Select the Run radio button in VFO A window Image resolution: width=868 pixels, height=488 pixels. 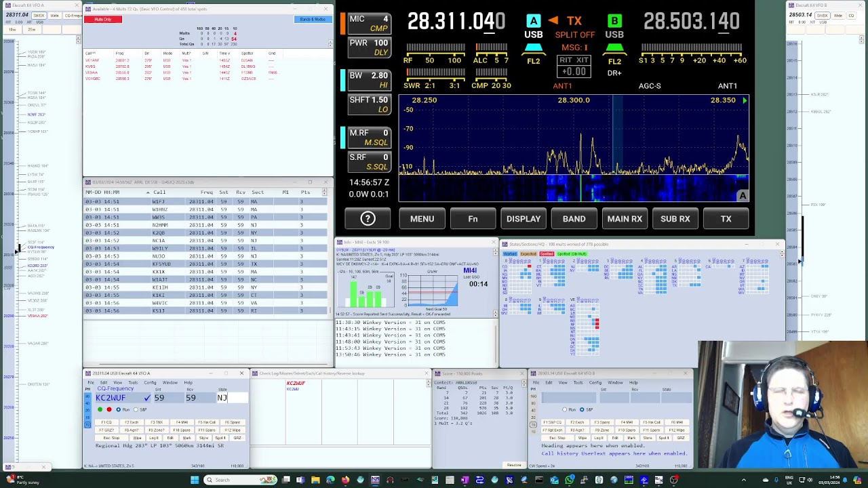tap(118, 409)
